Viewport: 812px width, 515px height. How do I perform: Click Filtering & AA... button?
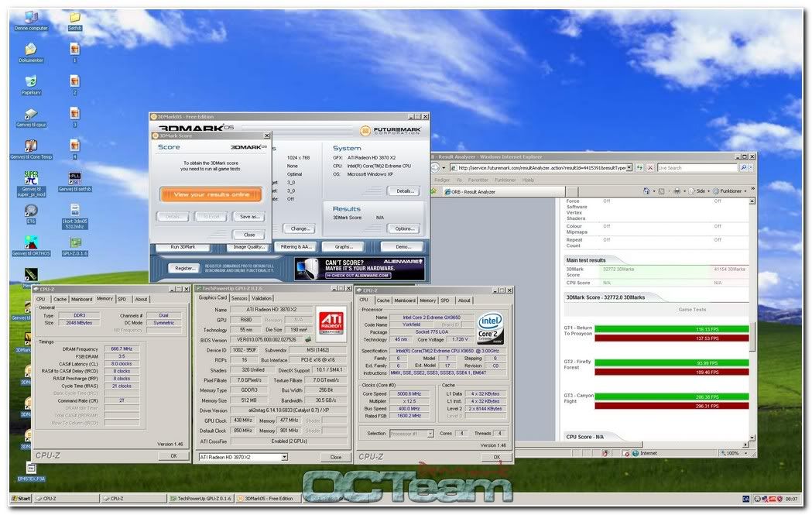pyautogui.click(x=296, y=246)
